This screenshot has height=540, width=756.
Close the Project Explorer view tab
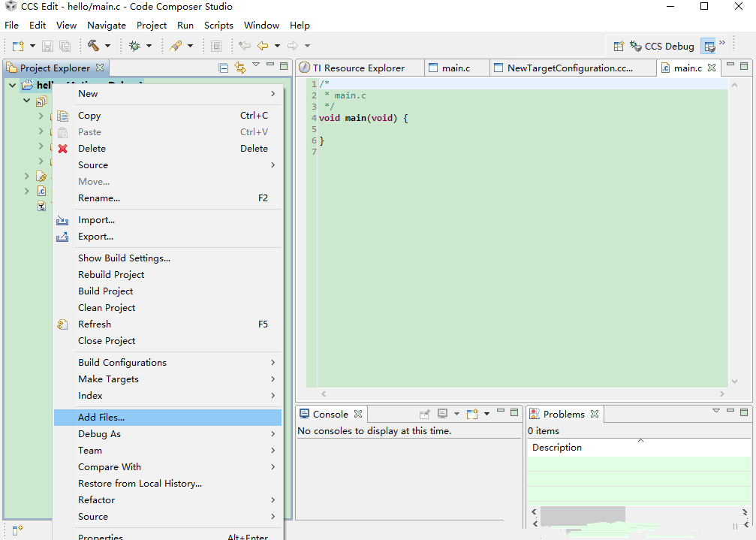100,68
